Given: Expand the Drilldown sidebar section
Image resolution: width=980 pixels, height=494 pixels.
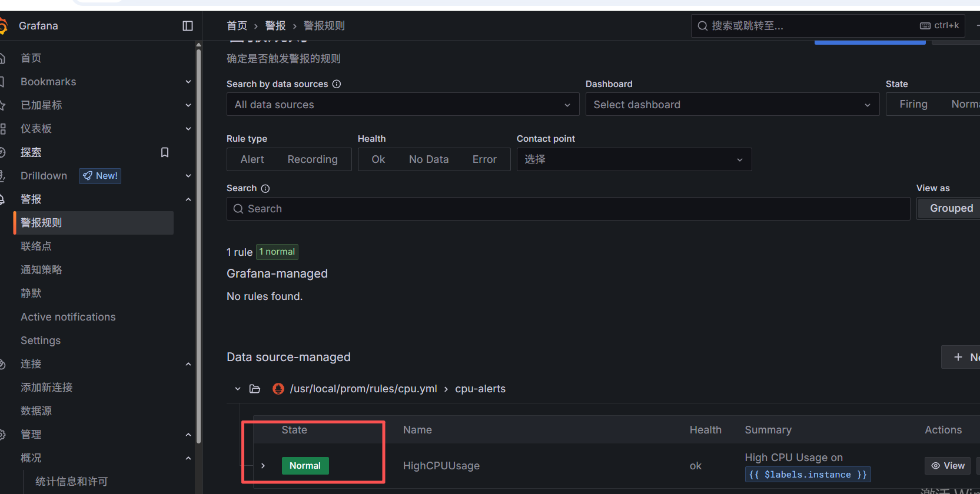Looking at the screenshot, I should [188, 176].
